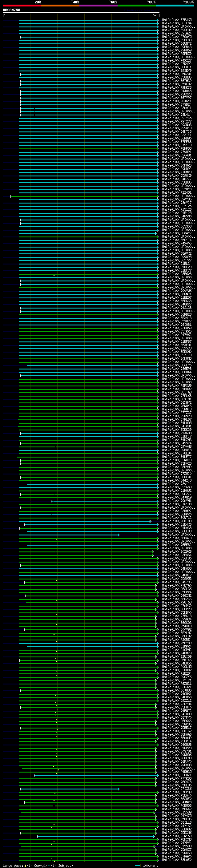Open hit UniRef100_C4JA45

(177, 91)
